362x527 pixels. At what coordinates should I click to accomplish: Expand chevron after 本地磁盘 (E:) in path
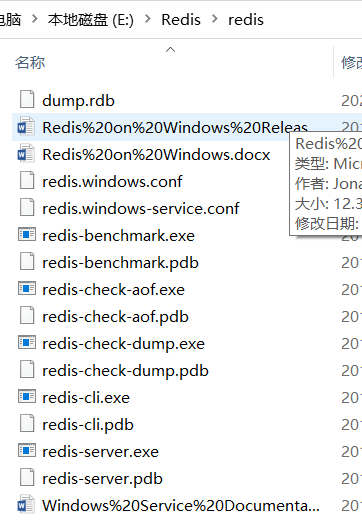coord(147,19)
